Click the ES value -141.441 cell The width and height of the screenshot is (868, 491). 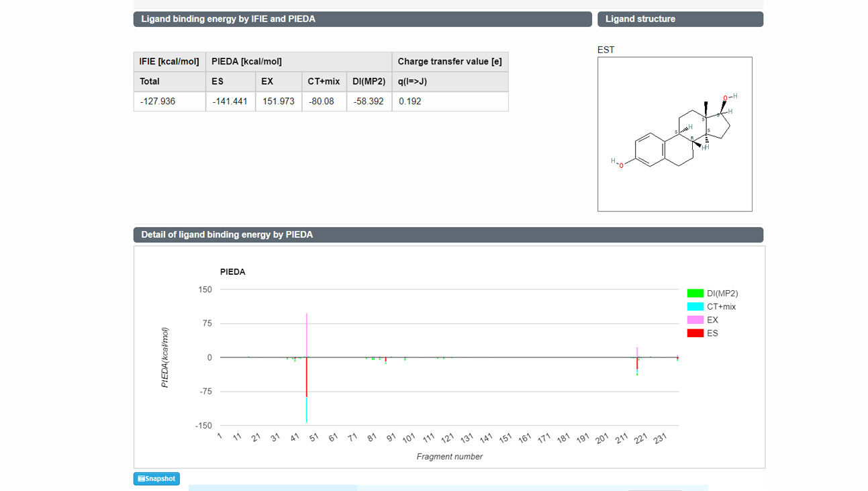point(230,101)
